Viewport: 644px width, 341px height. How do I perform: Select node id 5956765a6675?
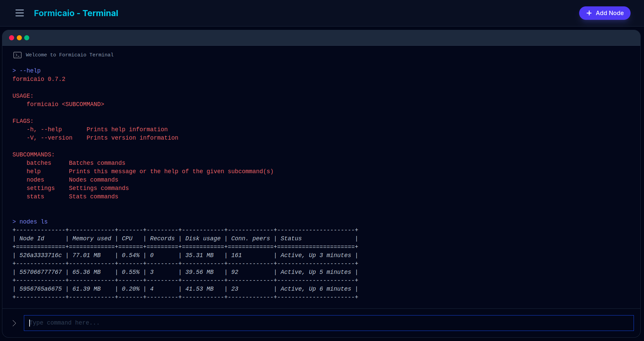41,289
